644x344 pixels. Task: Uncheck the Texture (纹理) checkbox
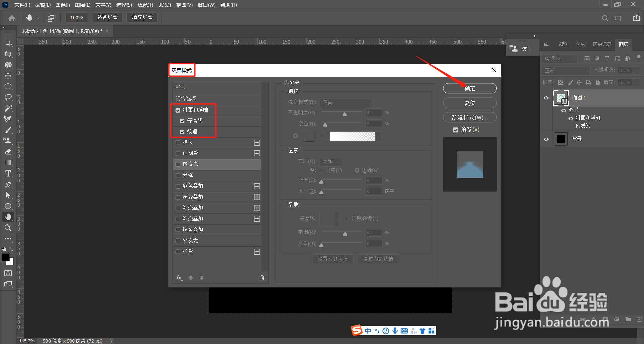click(182, 132)
